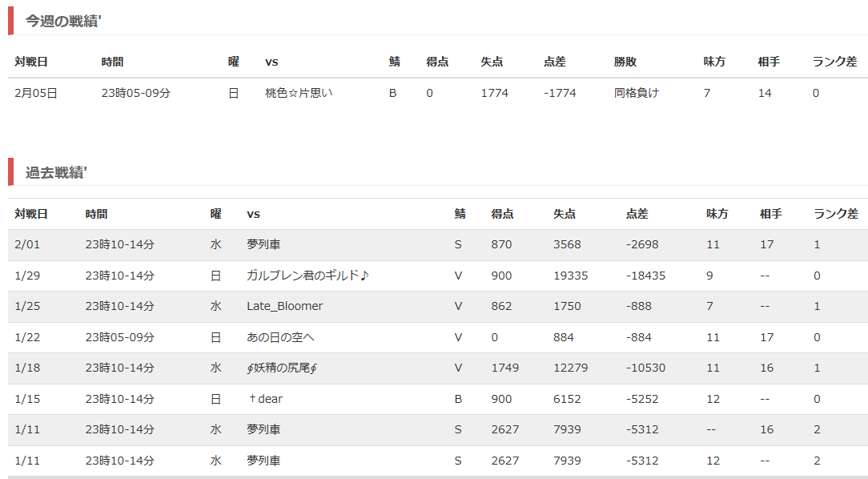
Task: Select the 1/22 date cell
Action: pos(27,337)
